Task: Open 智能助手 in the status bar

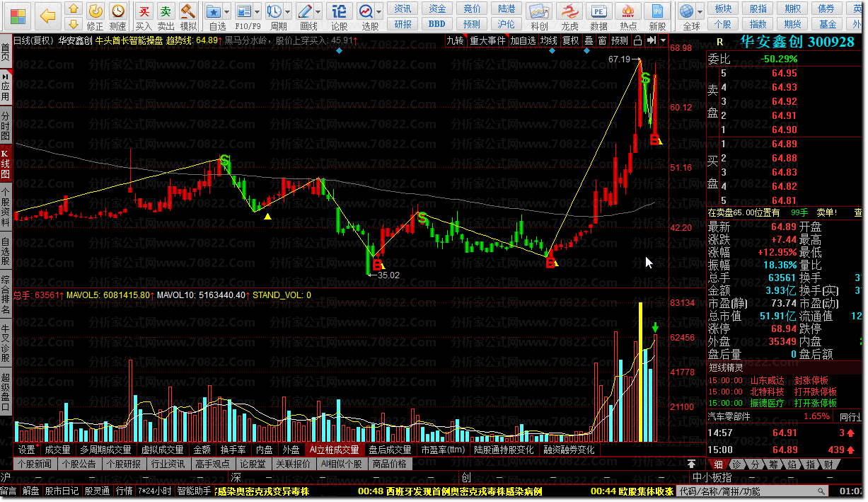Action: point(195,491)
